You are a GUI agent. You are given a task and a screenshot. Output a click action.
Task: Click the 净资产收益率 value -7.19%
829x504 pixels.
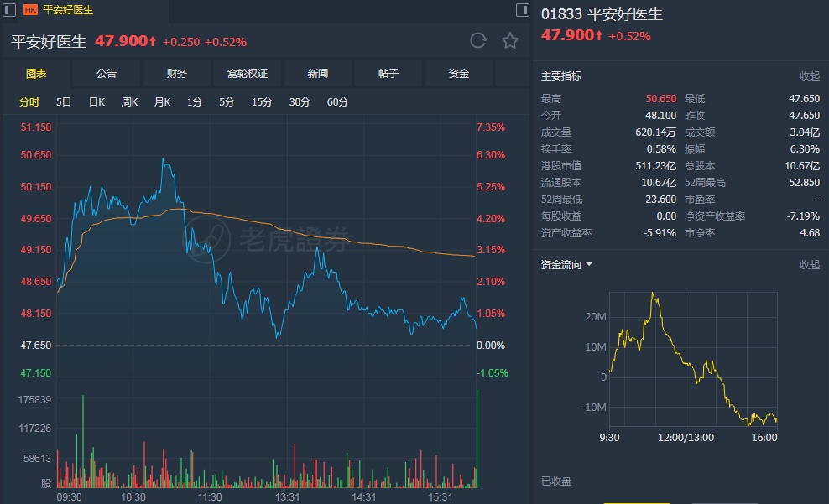803,216
